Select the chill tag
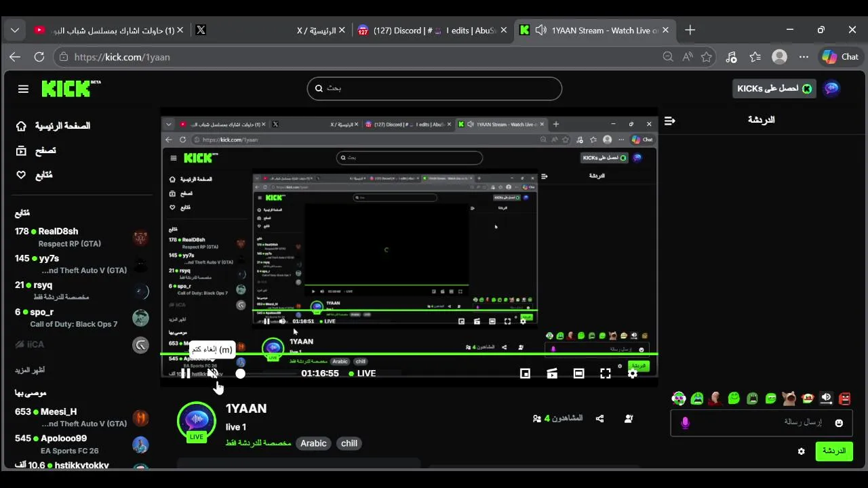Screen dimensions: 868x488 coord(349,443)
